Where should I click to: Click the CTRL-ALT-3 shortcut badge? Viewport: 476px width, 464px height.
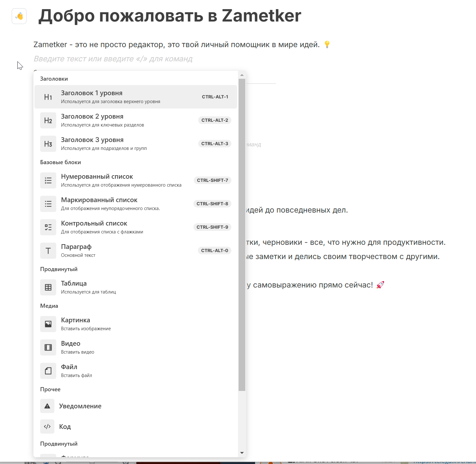(x=215, y=144)
